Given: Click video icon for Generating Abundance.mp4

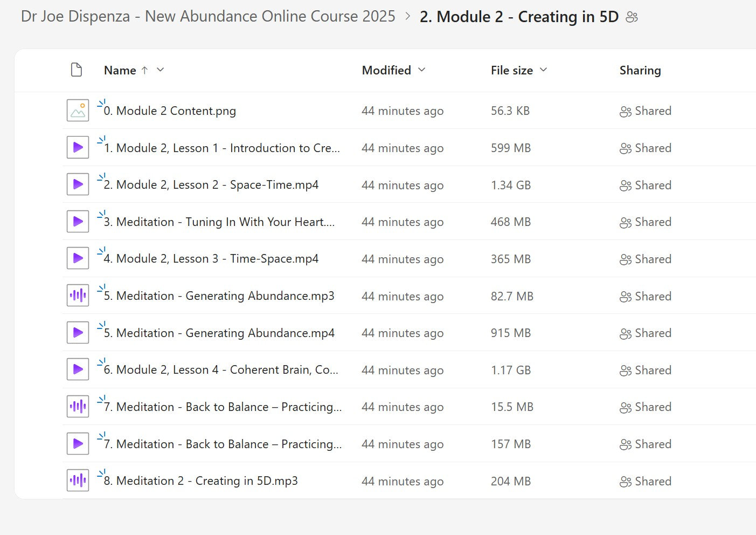Looking at the screenshot, I should (x=78, y=333).
